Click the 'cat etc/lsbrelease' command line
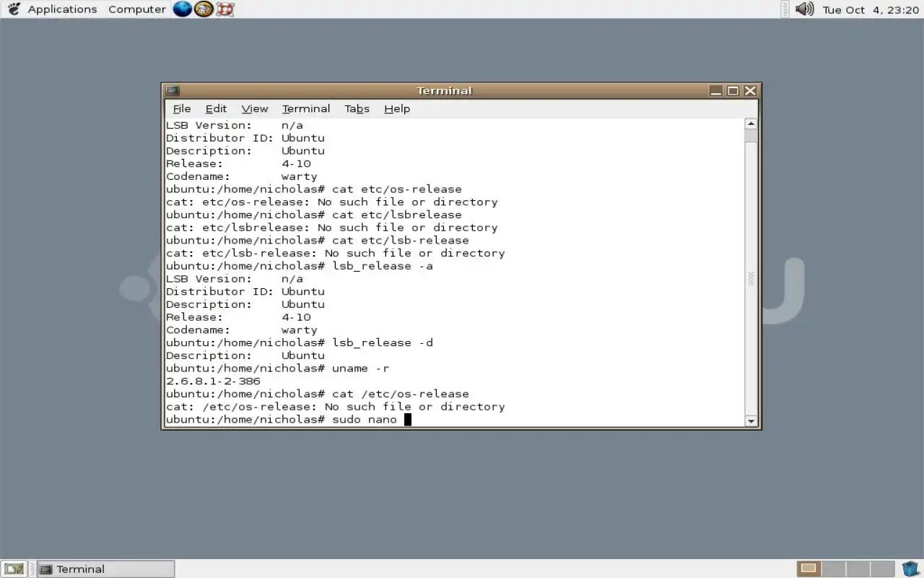 point(314,215)
